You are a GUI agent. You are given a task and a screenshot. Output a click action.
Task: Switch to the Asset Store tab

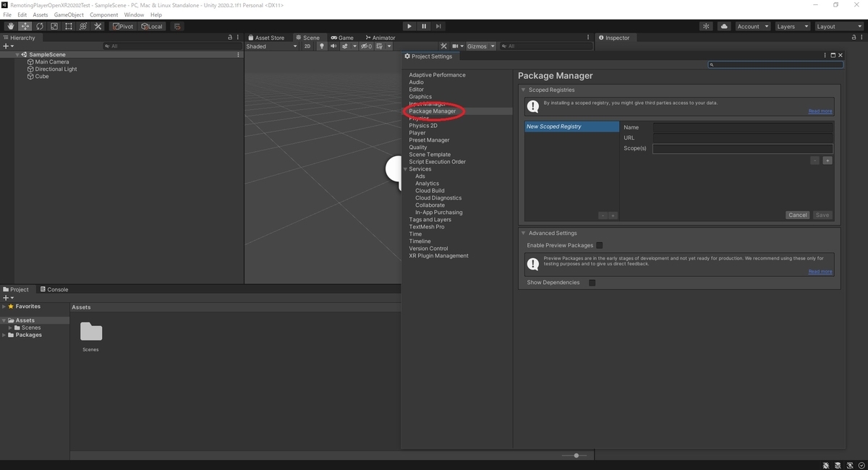266,38
